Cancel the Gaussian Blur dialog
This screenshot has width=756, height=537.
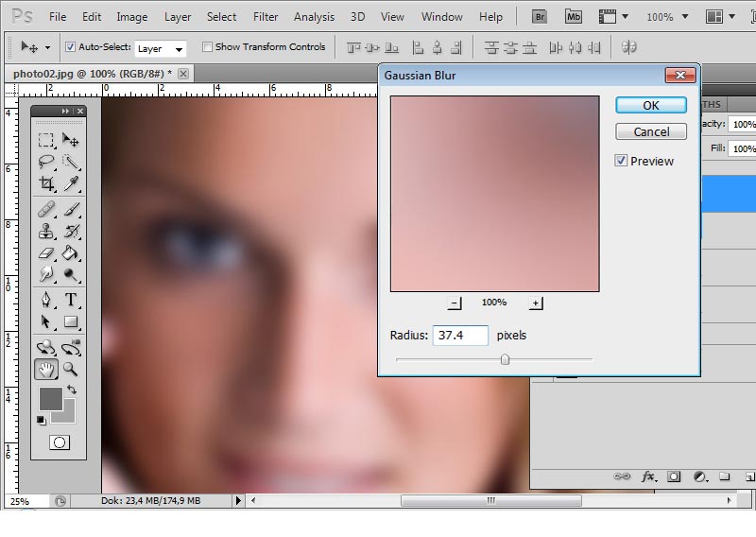pyautogui.click(x=650, y=131)
